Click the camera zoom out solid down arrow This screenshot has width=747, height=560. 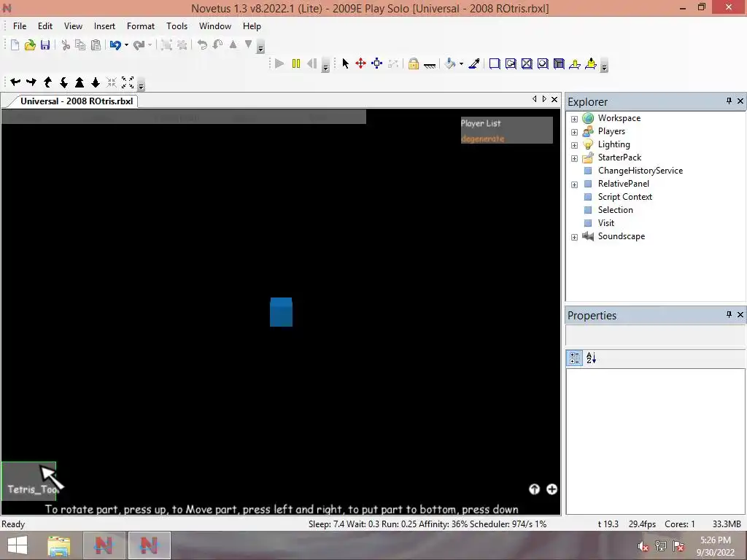[x=96, y=82]
